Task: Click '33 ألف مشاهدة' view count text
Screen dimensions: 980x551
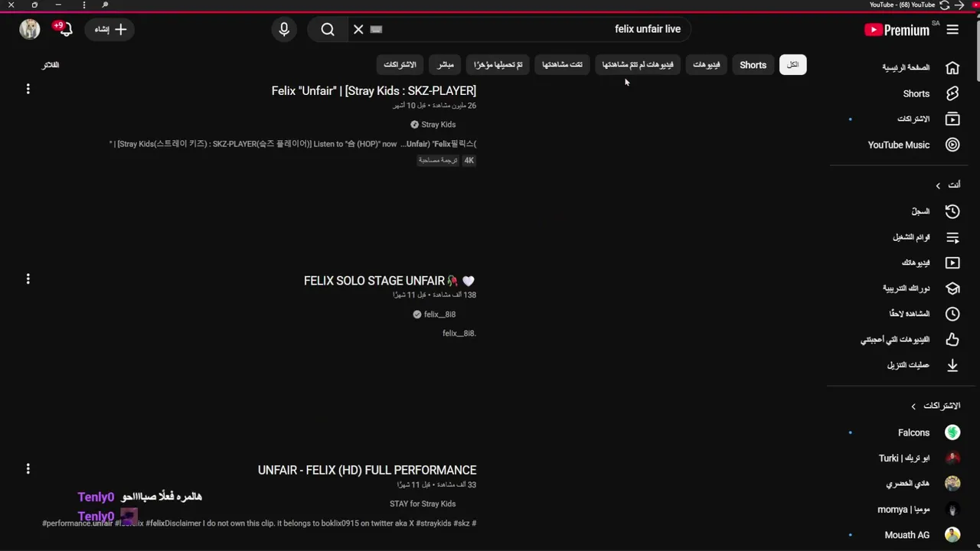Action: click(456, 484)
